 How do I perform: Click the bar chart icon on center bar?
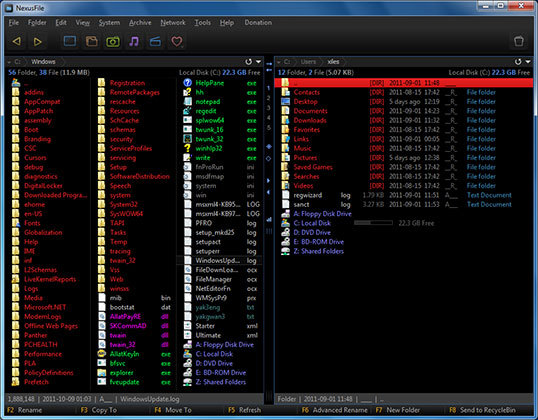point(269,219)
